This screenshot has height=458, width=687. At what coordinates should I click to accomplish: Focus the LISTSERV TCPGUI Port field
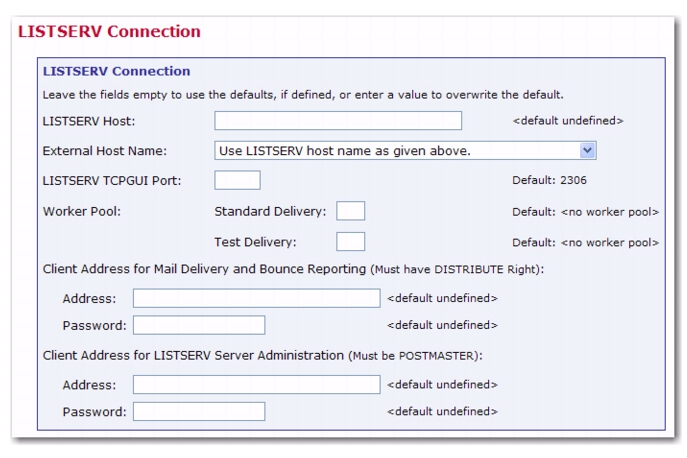[x=237, y=180]
